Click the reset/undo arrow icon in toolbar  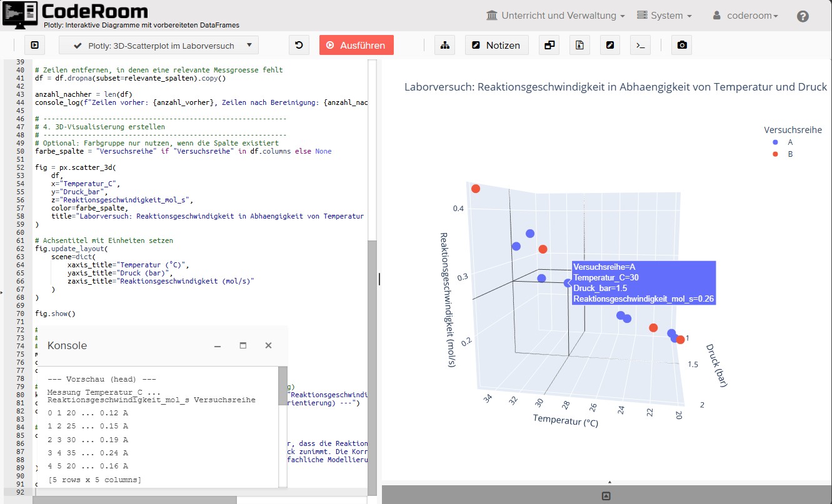[299, 46]
